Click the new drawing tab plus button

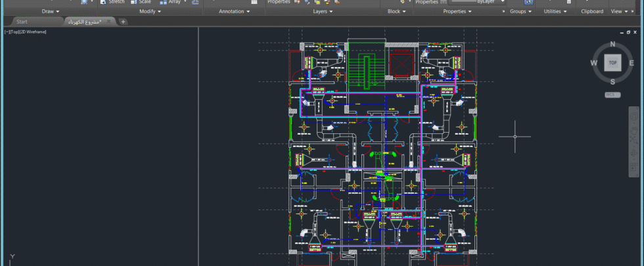tap(124, 22)
